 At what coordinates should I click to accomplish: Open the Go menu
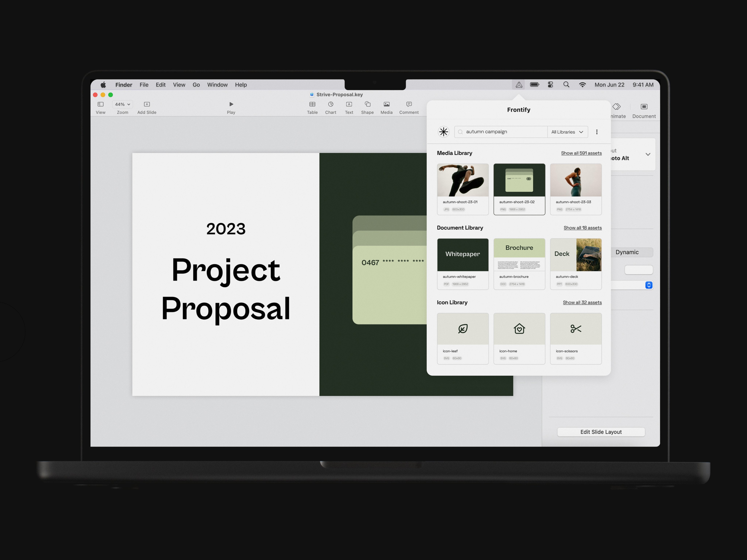[x=196, y=85]
